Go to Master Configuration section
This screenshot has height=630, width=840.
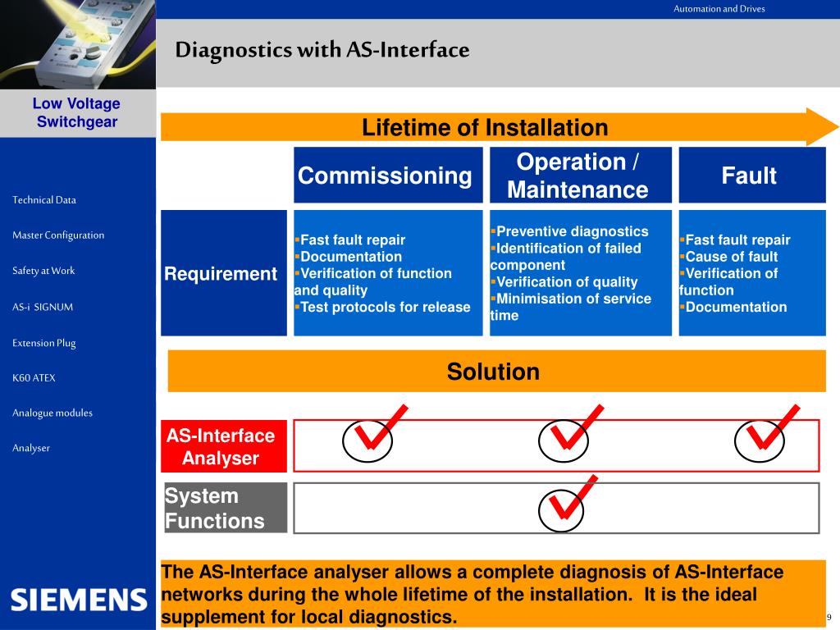(x=58, y=235)
